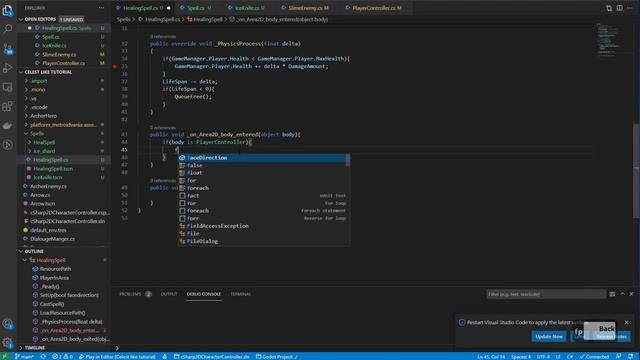
Task: Switch to the SlimeEnemy.cs editor tab
Action: pyautogui.click(x=308, y=8)
